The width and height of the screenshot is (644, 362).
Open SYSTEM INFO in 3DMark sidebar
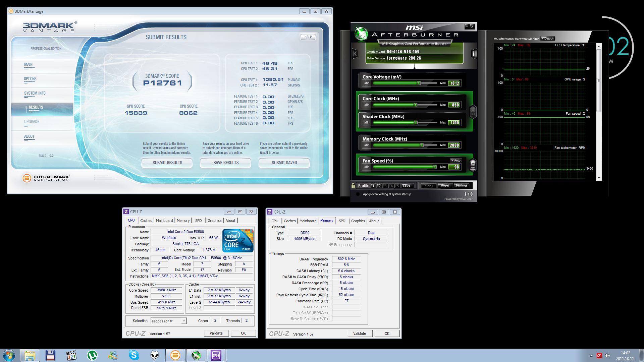pyautogui.click(x=35, y=94)
